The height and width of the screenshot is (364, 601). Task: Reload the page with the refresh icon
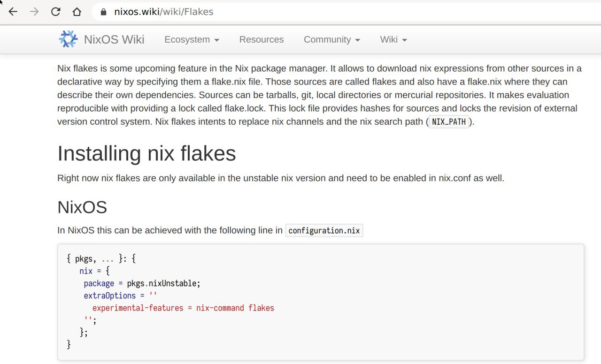click(x=56, y=12)
